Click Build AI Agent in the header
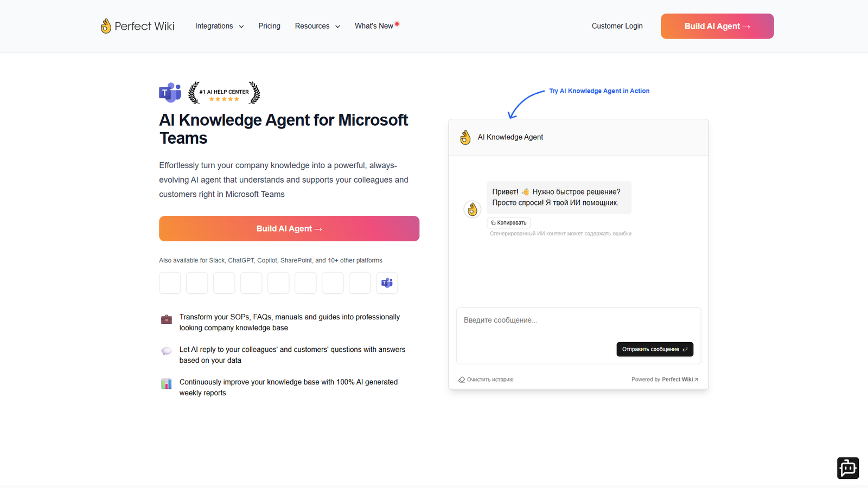The image size is (868, 488). tap(717, 26)
